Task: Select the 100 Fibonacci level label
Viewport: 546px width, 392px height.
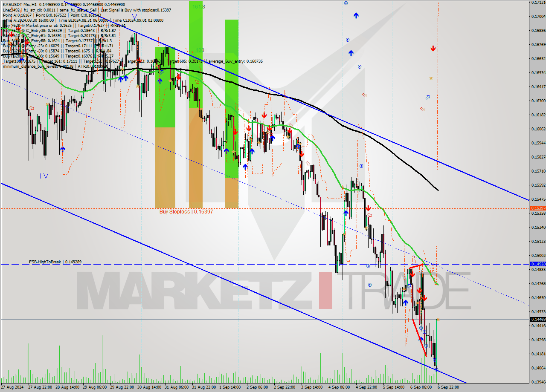Action: click(199, 50)
